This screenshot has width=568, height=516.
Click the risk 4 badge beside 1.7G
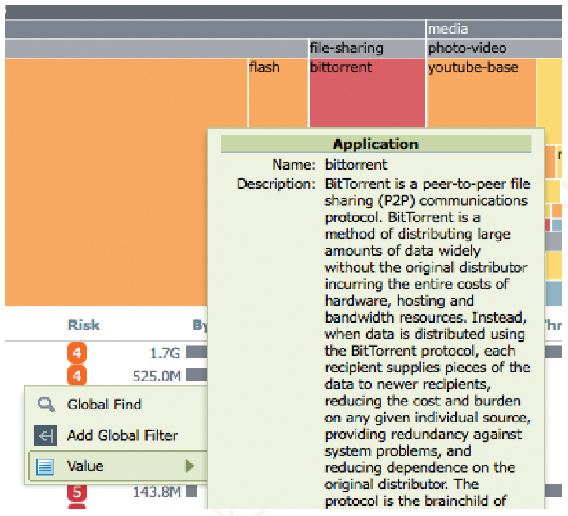[77, 352]
